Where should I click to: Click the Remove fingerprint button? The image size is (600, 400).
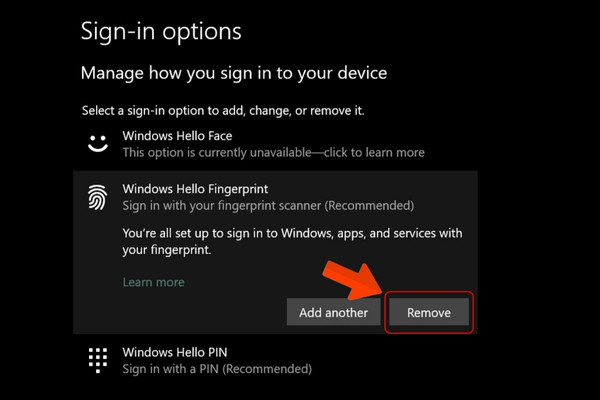429,312
